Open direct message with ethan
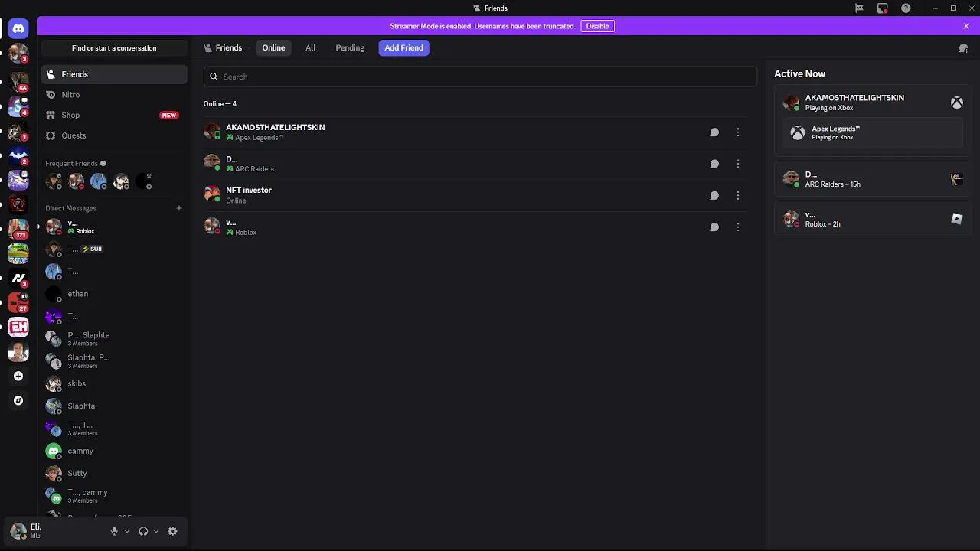The height and width of the screenshot is (551, 980). click(x=114, y=294)
